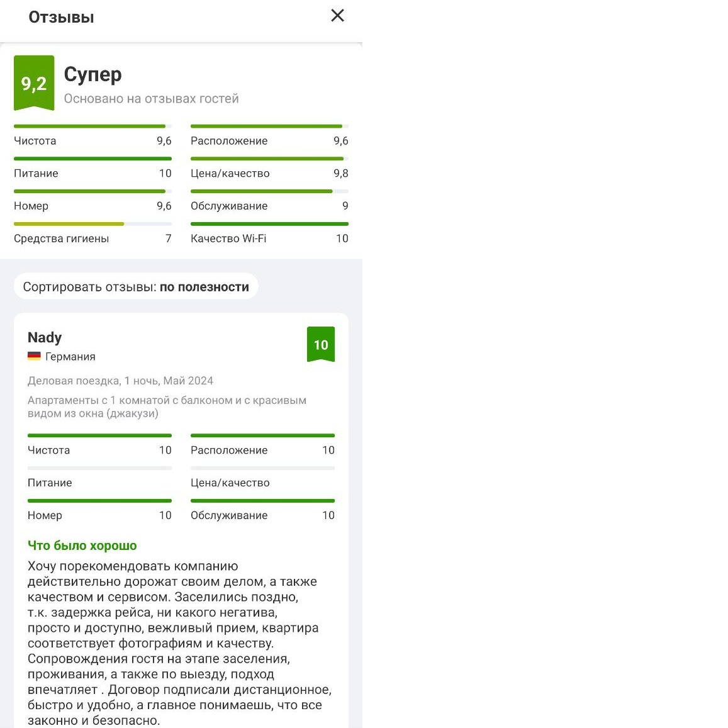Click the Основано на отзывах гостей subtitle
The width and height of the screenshot is (728, 728).
click(x=151, y=99)
